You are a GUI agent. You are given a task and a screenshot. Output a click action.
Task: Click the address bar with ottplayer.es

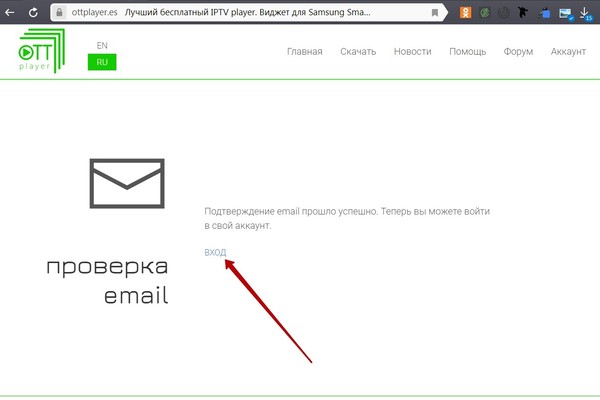click(x=247, y=12)
